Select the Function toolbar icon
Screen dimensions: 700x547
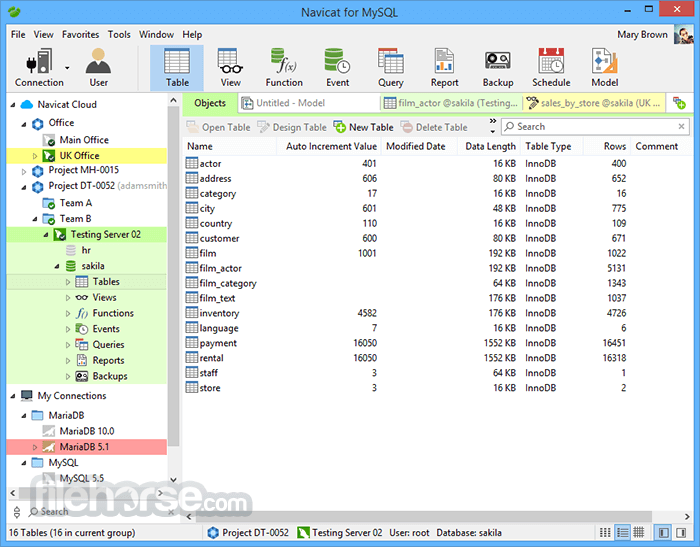coord(284,67)
